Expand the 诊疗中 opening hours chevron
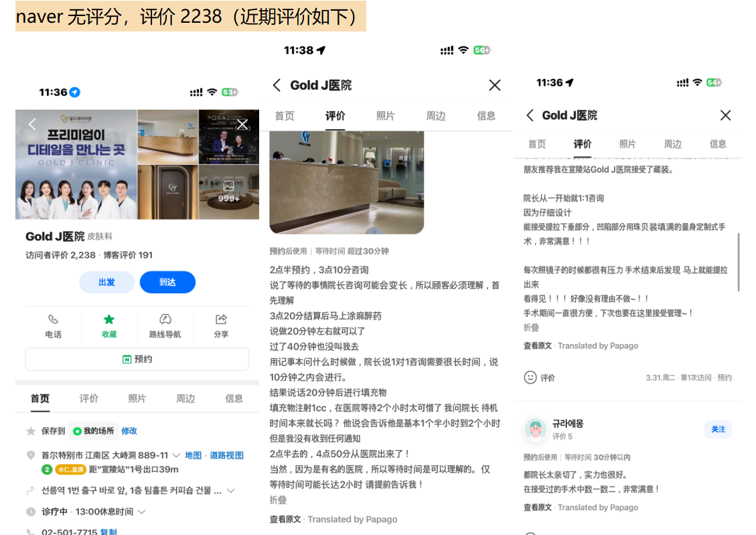Screen dimensions: 756x535 point(142,512)
